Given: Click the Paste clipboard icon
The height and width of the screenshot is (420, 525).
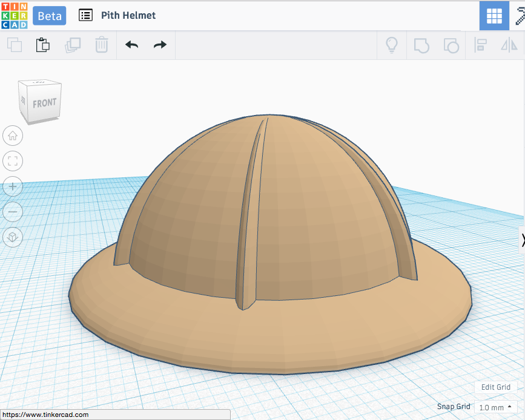Looking at the screenshot, I should click(43, 45).
